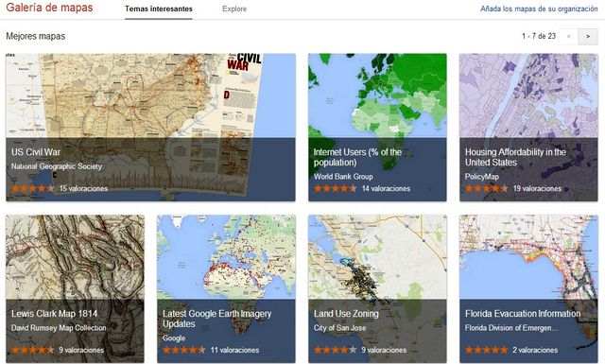Image resolution: width=605 pixels, height=364 pixels.
Task: Click 14 valoraciones text
Action: pos(386,189)
